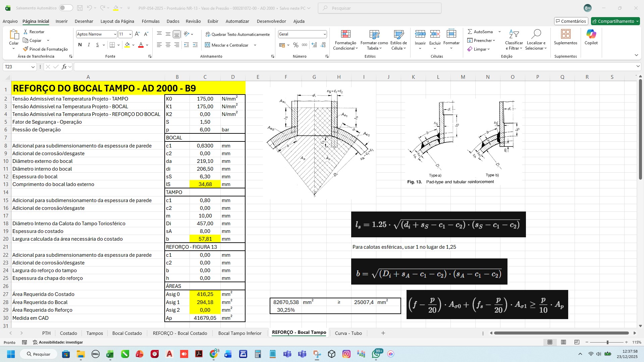Open WhatsApp from the taskbar

click(x=376, y=354)
